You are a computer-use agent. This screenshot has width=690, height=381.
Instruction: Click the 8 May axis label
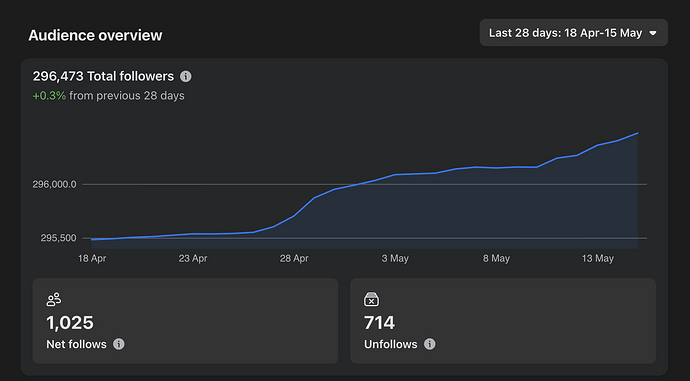tap(496, 259)
